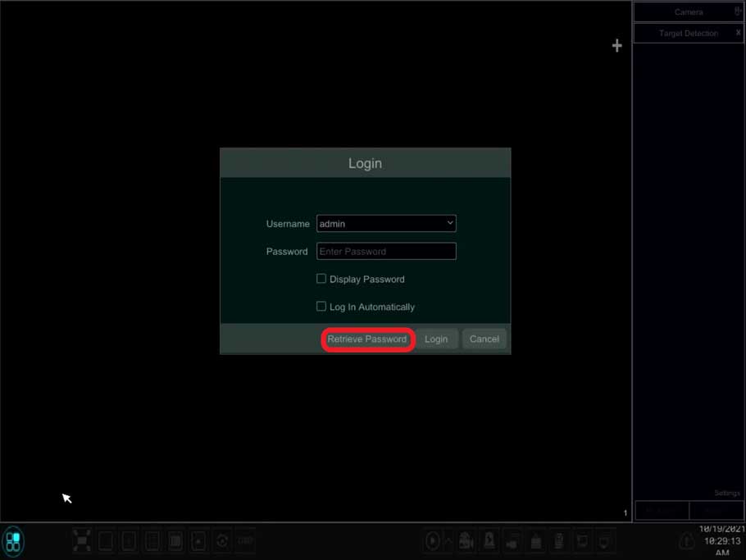Close the Target Detection panel with X
This screenshot has width=746, height=560.
click(x=738, y=33)
